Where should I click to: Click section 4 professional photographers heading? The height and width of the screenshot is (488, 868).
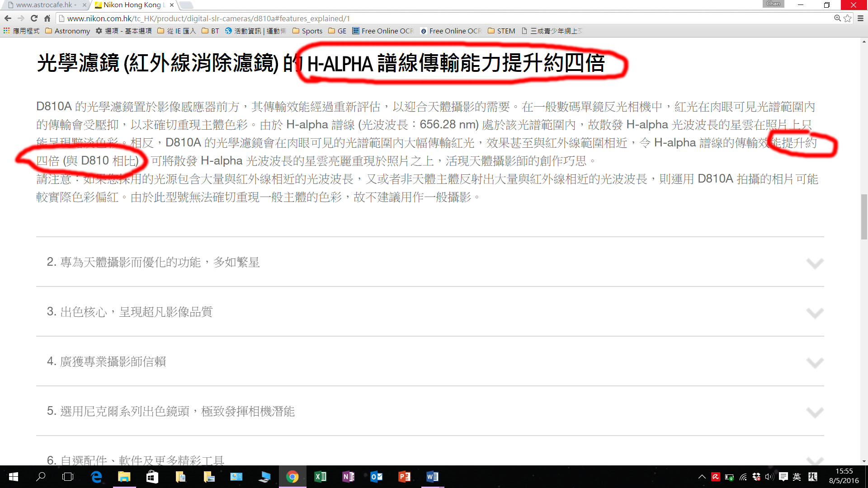107,361
